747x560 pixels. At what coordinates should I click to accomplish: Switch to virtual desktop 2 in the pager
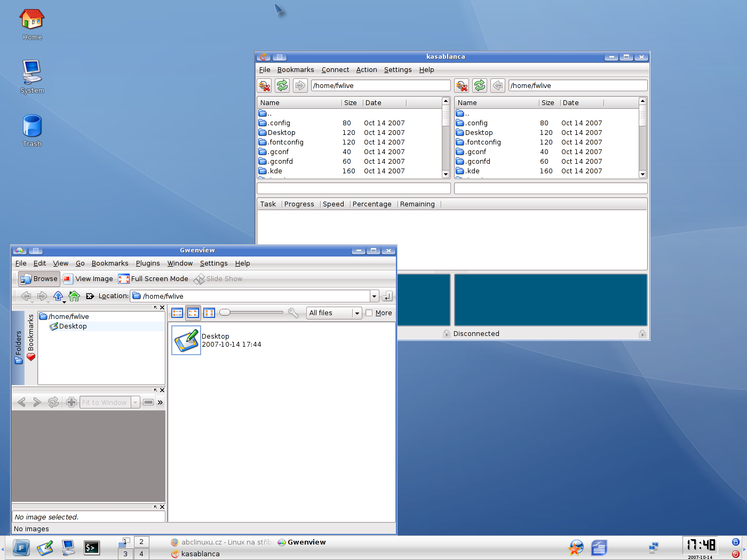141,542
